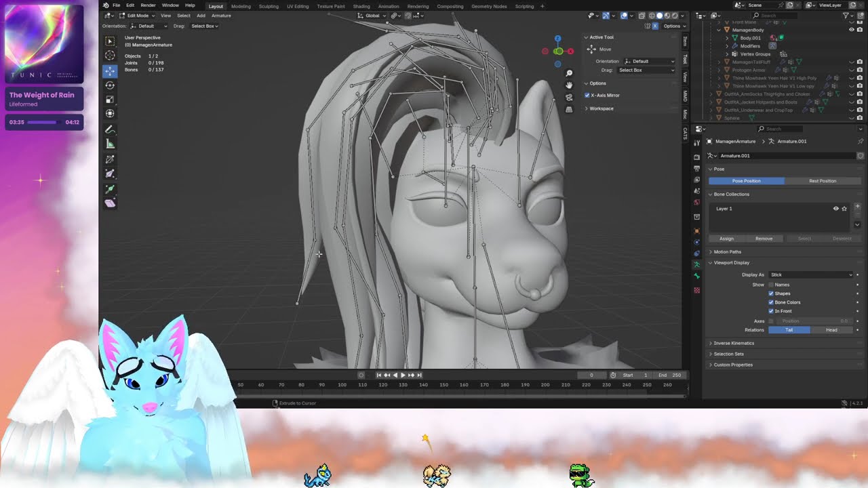Screen dimensions: 868x488
Task: Enable the Names show checkbox
Action: [x=771, y=285]
